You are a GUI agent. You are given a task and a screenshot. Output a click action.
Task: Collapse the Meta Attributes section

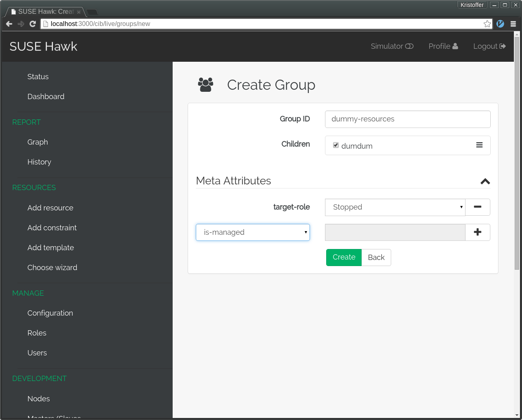[x=485, y=181]
